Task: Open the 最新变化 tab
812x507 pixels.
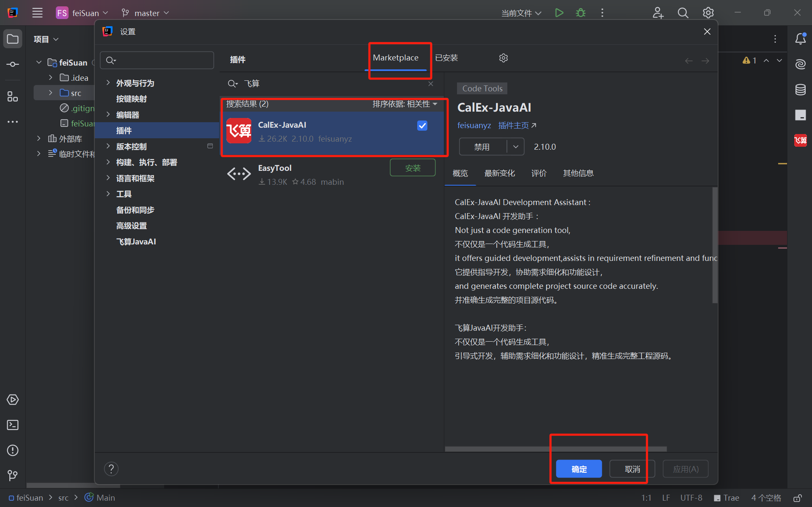Action: click(x=499, y=173)
